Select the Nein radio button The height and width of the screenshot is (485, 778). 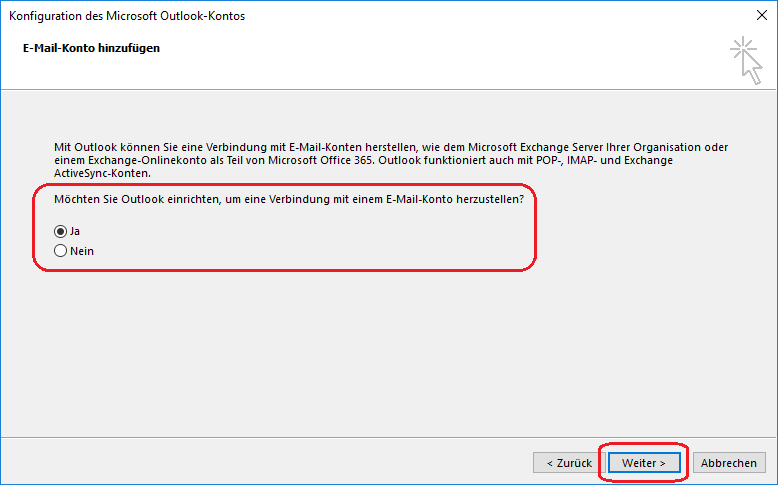tap(61, 251)
